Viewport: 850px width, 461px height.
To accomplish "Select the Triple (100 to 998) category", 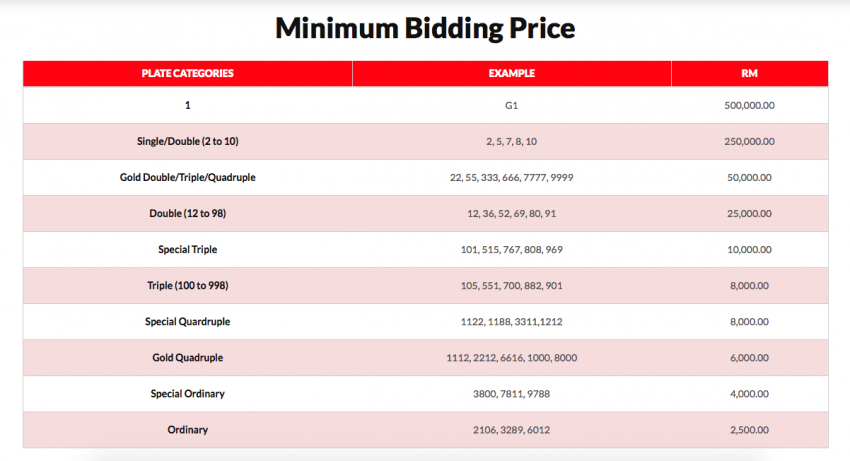I will pos(187,285).
